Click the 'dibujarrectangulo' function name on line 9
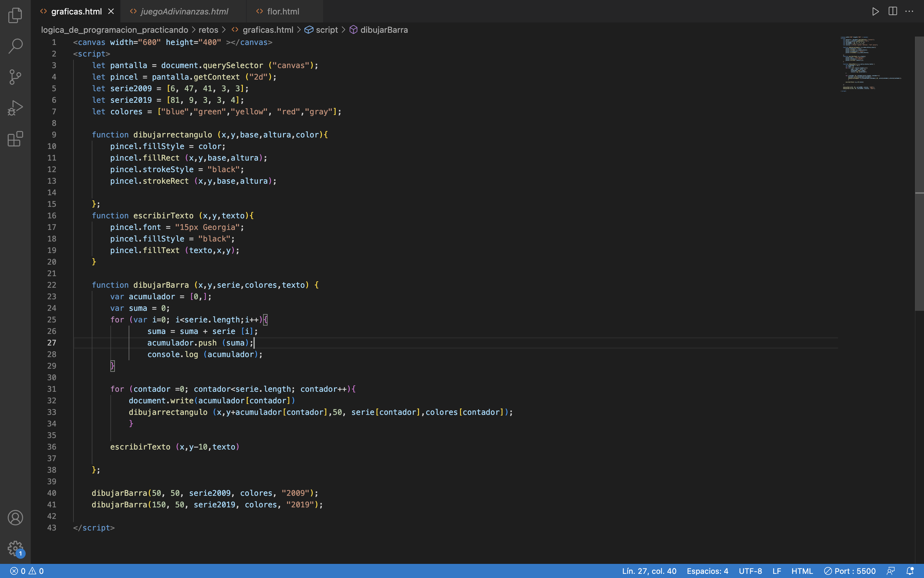The image size is (924, 578). tap(173, 135)
